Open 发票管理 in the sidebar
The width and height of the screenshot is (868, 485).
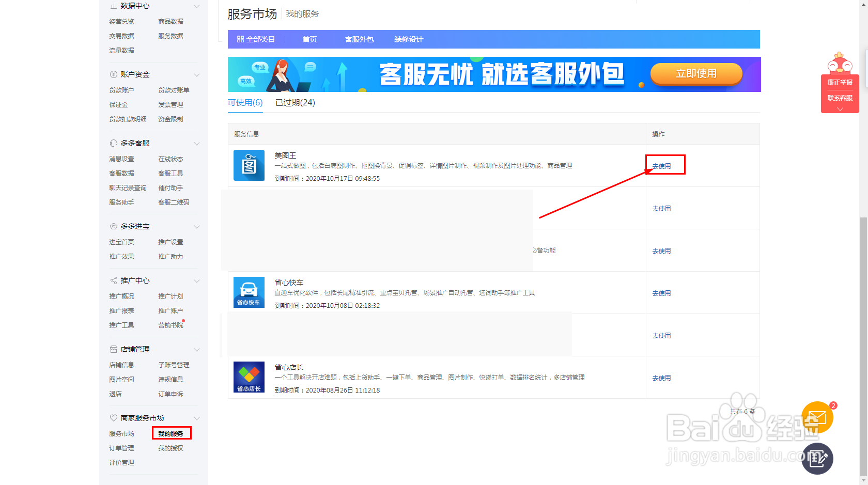pos(171,104)
